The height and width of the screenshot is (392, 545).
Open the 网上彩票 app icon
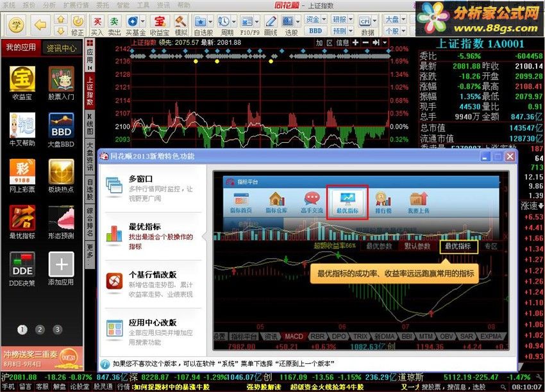pos(22,176)
